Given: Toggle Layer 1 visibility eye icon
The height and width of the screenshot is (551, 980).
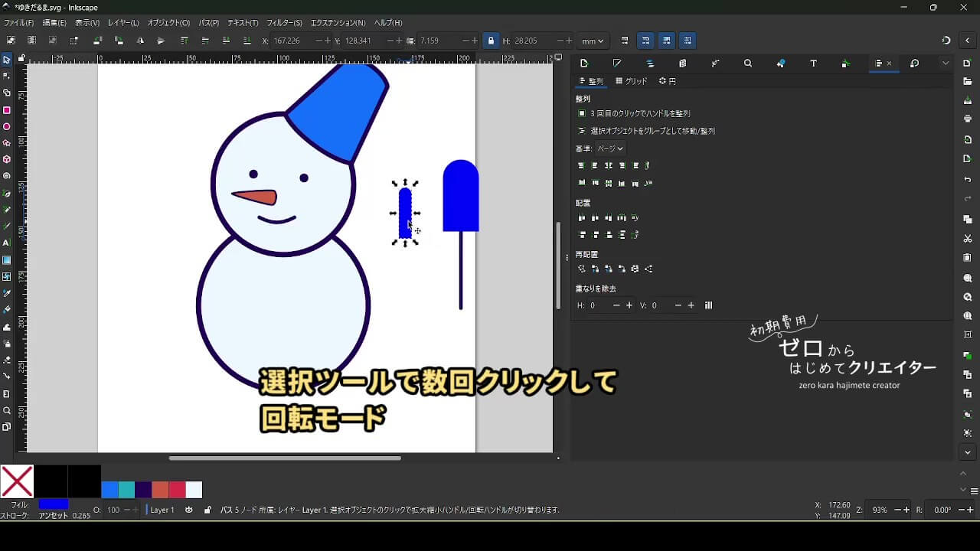Looking at the screenshot, I should [x=189, y=510].
